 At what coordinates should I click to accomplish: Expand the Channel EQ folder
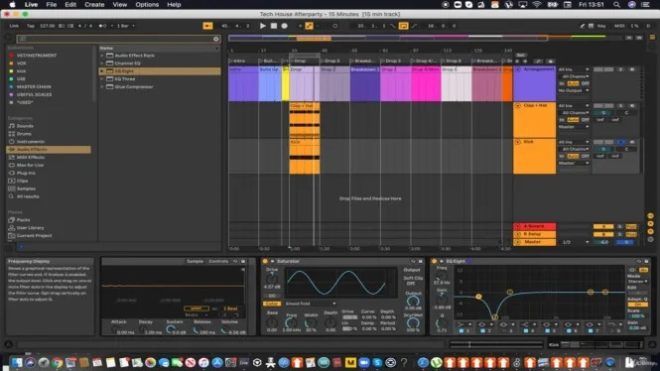coord(102,63)
